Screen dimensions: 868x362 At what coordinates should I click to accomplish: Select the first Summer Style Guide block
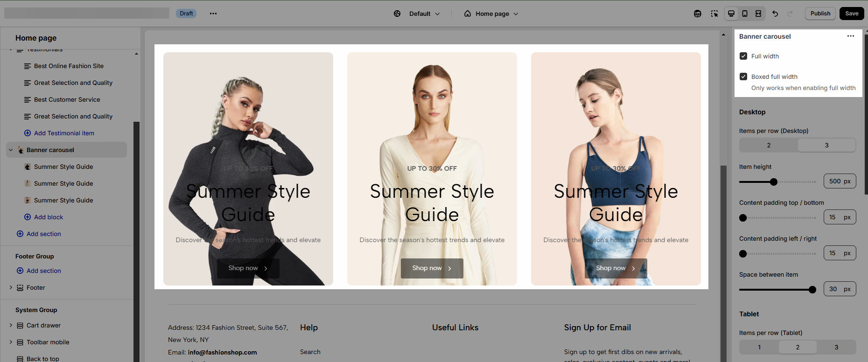[63, 167]
